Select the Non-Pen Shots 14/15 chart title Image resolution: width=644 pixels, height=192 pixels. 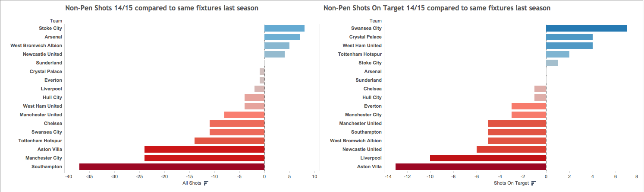click(x=162, y=8)
